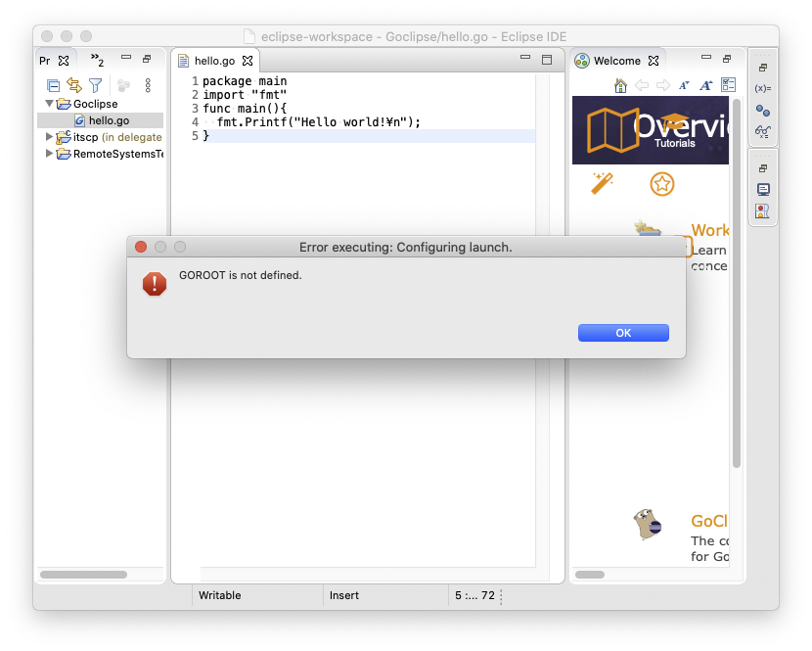Click the Collapse All icon in project explorer
Viewport: 812px width, 651px height.
(x=53, y=86)
